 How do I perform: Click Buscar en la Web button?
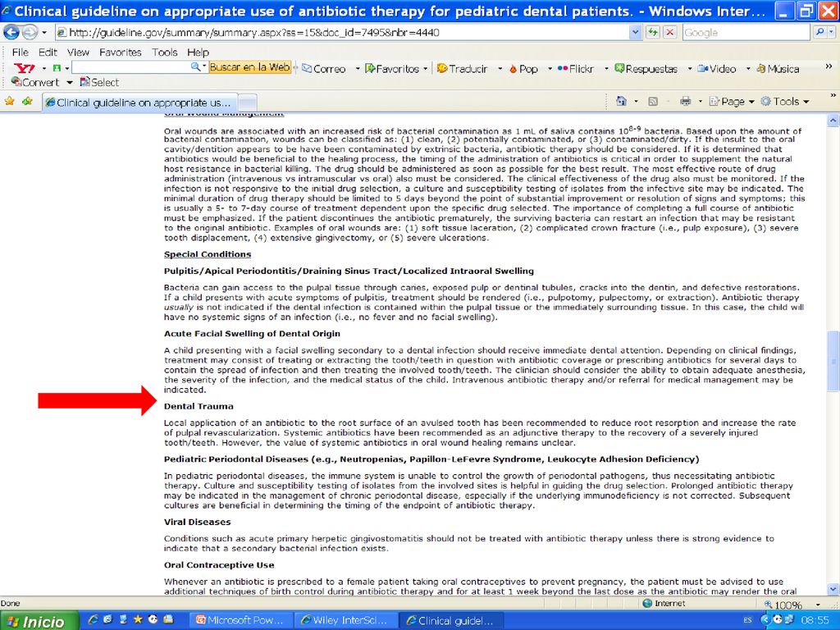(249, 67)
